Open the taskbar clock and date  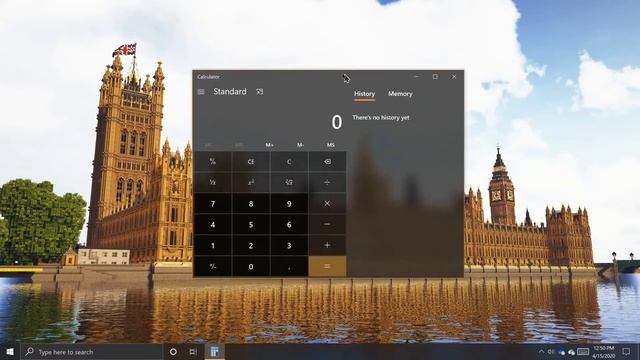(604, 351)
